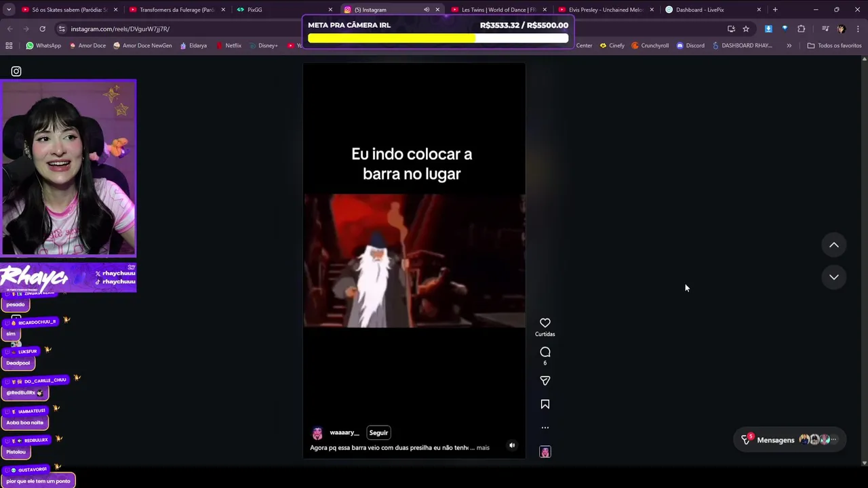Expand hidden bookmarks with double chevron
The height and width of the screenshot is (488, 868).
pos(789,45)
